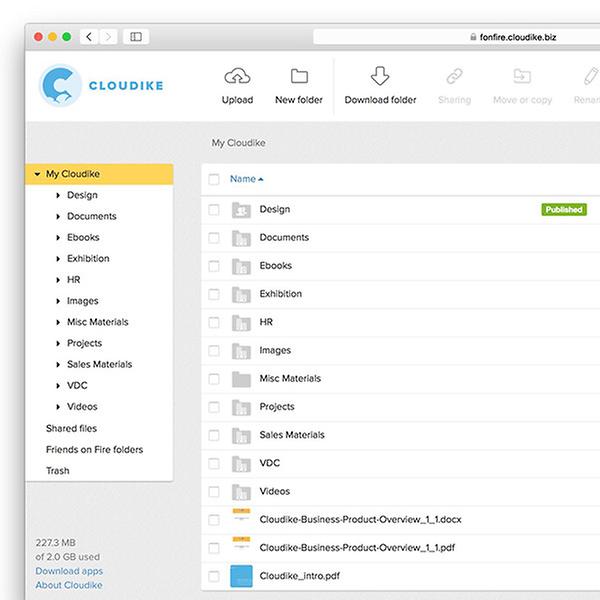Screen dimensions: 600x600
Task: Open the Misc Materials folder icon
Action: point(241,379)
